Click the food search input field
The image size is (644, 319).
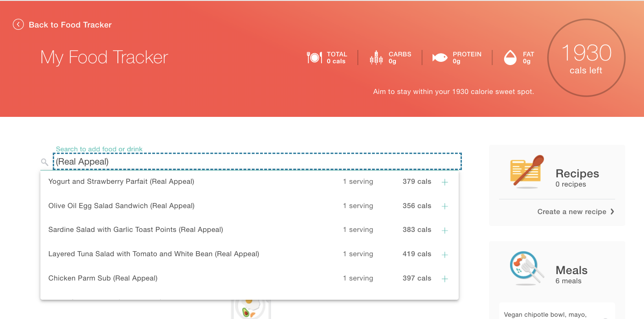[x=257, y=162]
